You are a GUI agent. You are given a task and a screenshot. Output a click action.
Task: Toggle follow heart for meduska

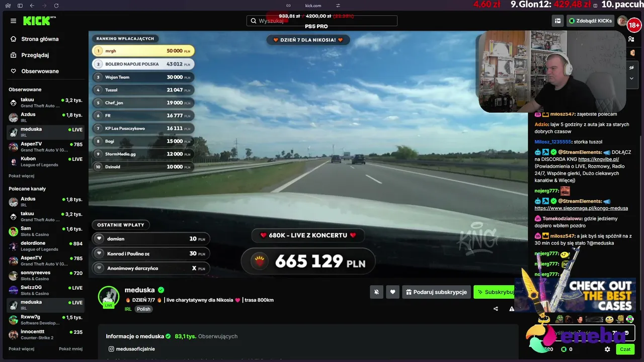pyautogui.click(x=392, y=292)
